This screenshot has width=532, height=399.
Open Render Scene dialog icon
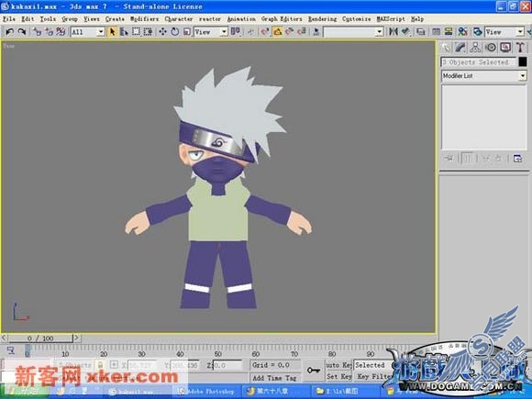click(x=477, y=32)
